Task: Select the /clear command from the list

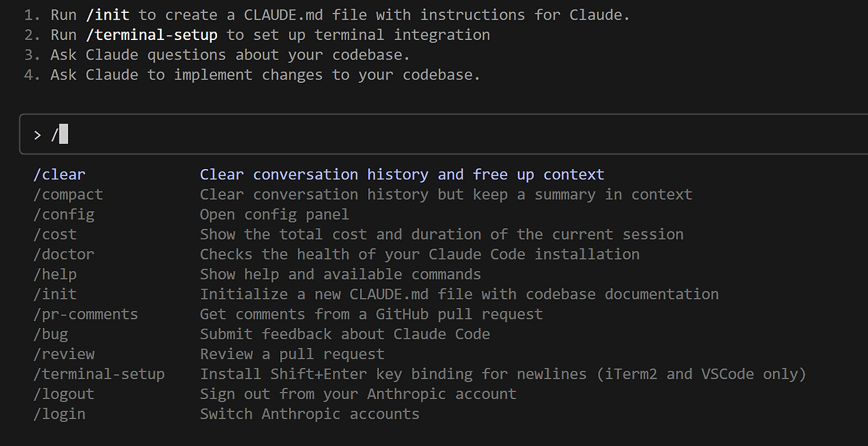Action: point(59,174)
